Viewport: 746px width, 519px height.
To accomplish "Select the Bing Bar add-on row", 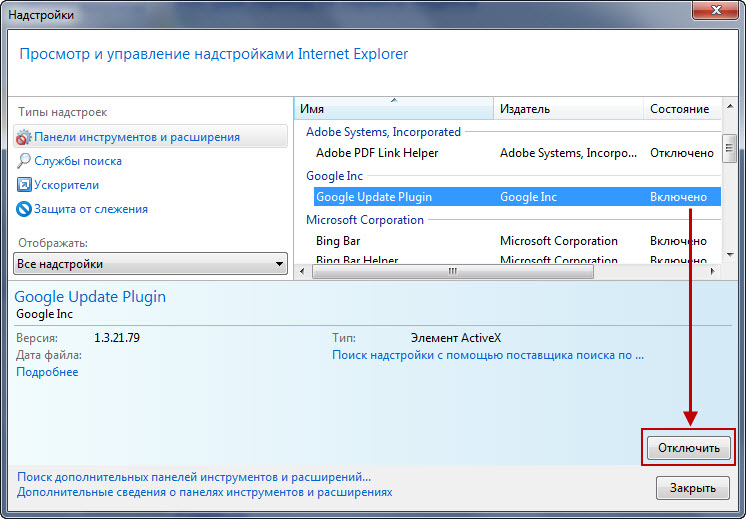I will (x=517, y=241).
